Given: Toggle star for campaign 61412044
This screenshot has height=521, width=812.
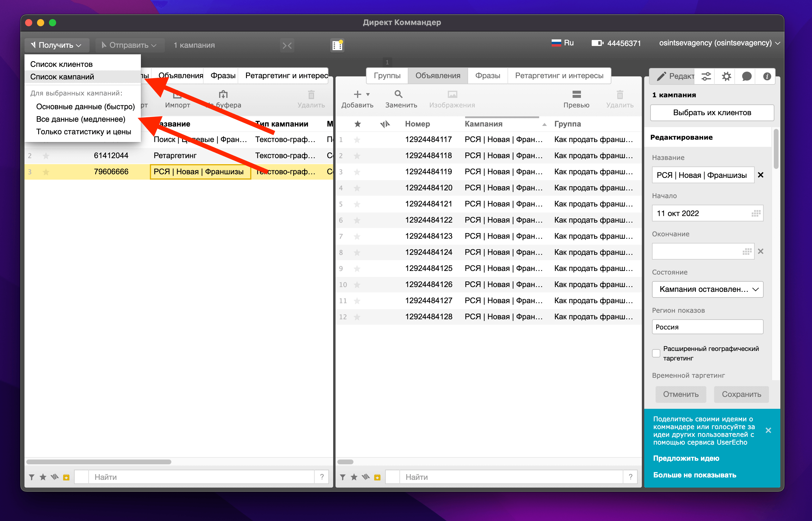Looking at the screenshot, I should 46,156.
